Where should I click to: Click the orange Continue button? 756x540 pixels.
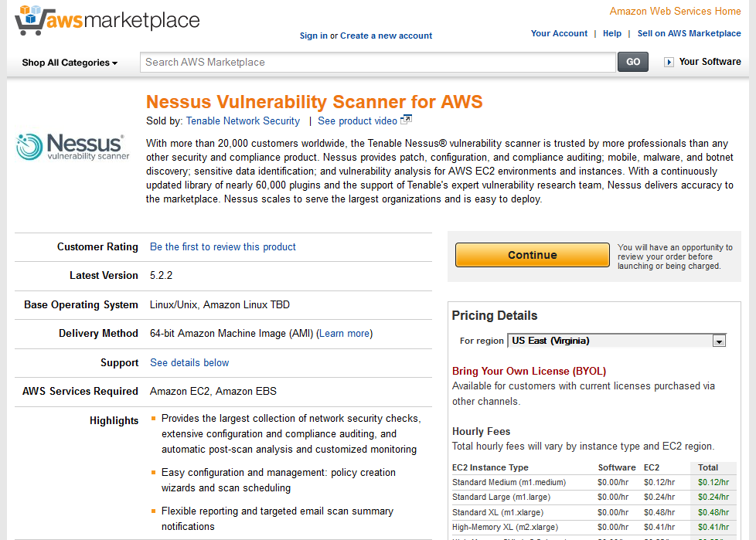pyautogui.click(x=533, y=255)
